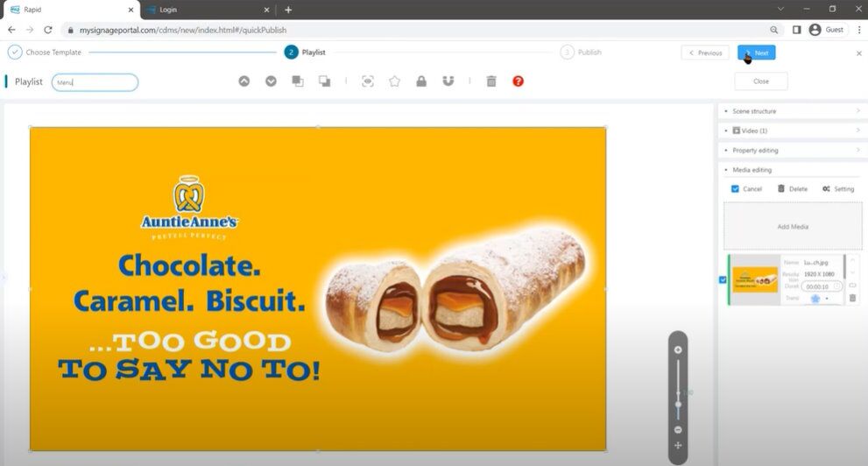Close the quick publish wizard with X

click(x=859, y=53)
